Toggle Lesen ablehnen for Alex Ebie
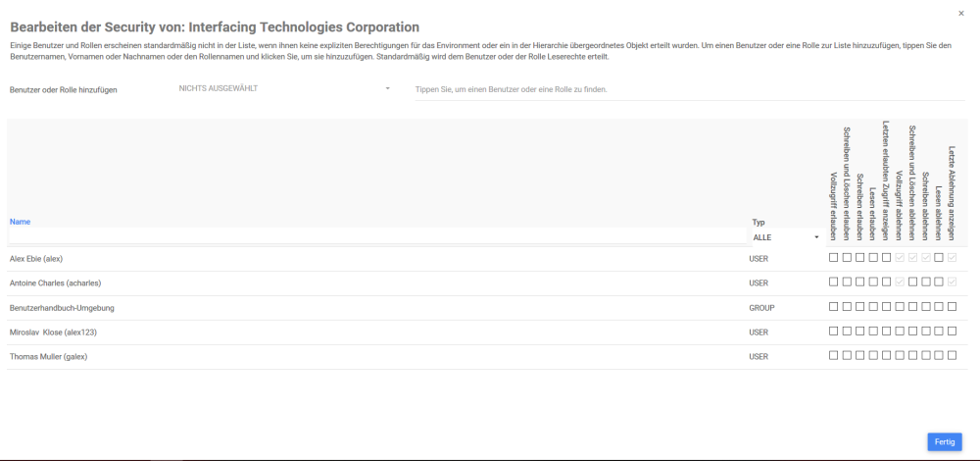The height and width of the screenshot is (461, 980). pyautogui.click(x=939, y=258)
